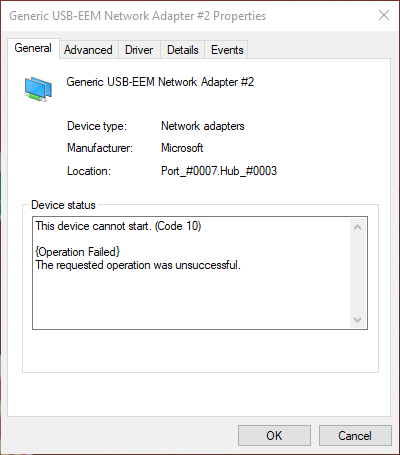The height and width of the screenshot is (455, 400).
Task: Open the Advanced tab
Action: (88, 50)
